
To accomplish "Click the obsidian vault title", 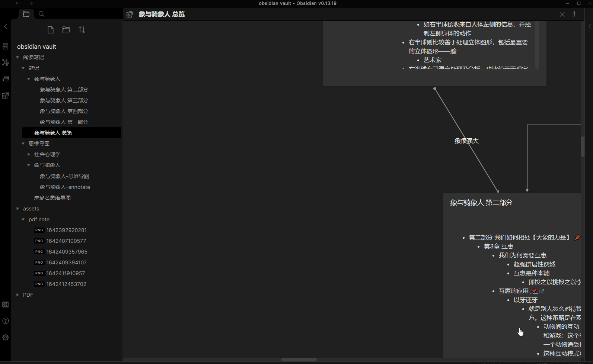I will click(x=36, y=46).
